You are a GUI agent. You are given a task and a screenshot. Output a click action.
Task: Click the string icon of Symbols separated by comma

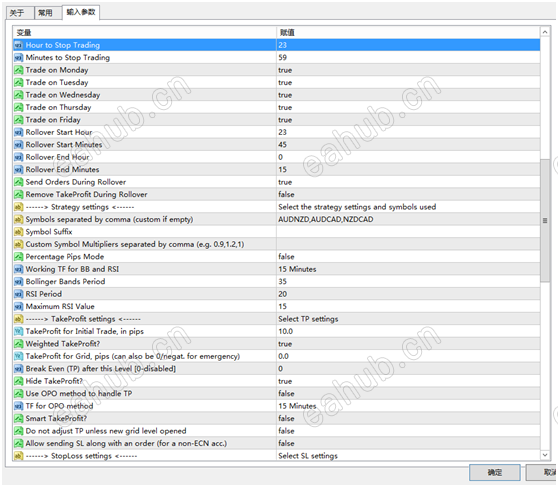coord(19,220)
